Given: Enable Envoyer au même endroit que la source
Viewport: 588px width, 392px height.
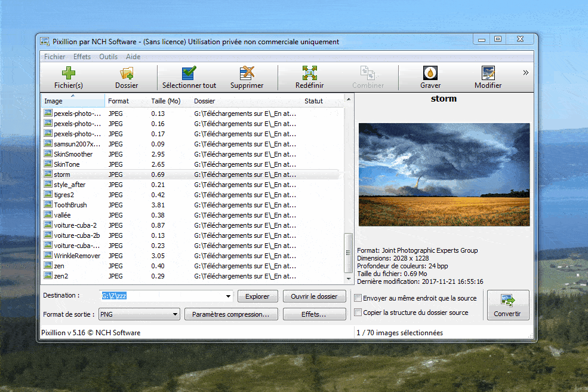Looking at the screenshot, I should pos(358,298).
